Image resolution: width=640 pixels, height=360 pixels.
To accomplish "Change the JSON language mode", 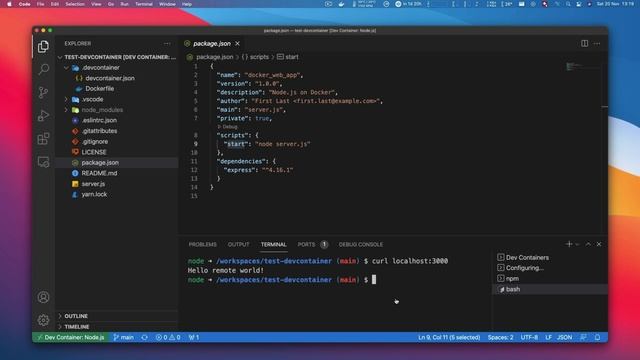I will [564, 337].
